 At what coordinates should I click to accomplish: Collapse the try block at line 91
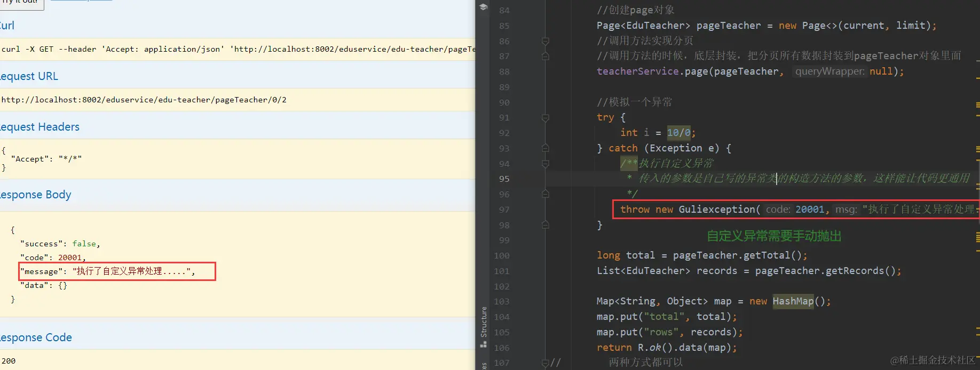pyautogui.click(x=545, y=117)
